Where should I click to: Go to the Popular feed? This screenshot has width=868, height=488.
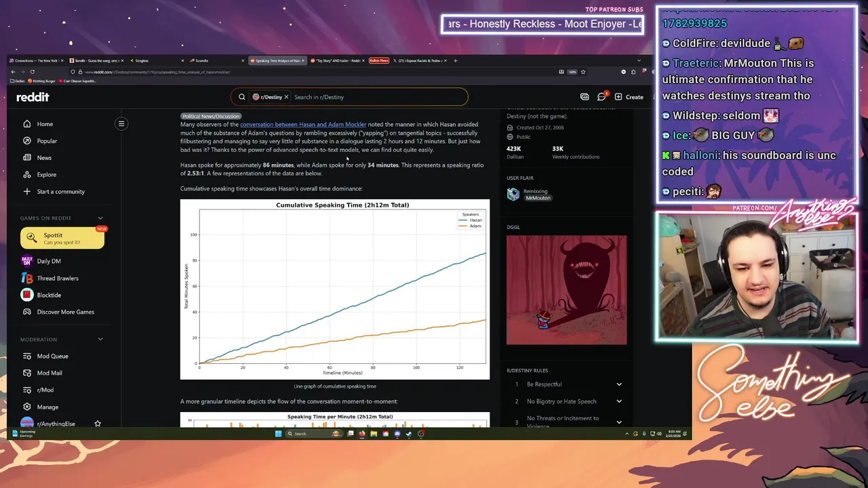coord(41,141)
